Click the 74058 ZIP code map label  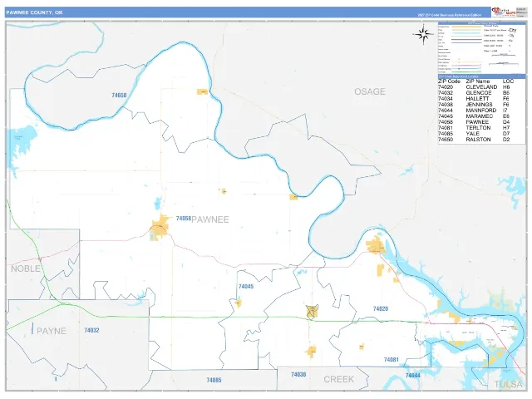[x=184, y=219]
